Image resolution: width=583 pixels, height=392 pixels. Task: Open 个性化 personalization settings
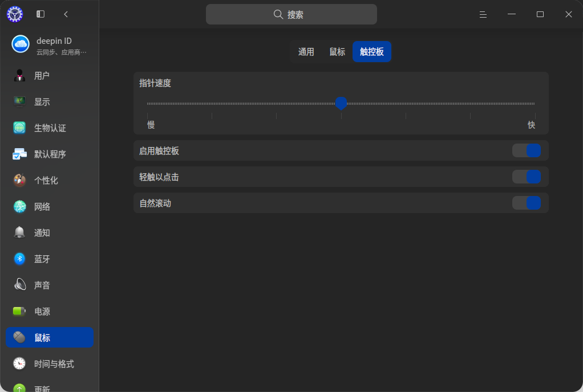50,181
